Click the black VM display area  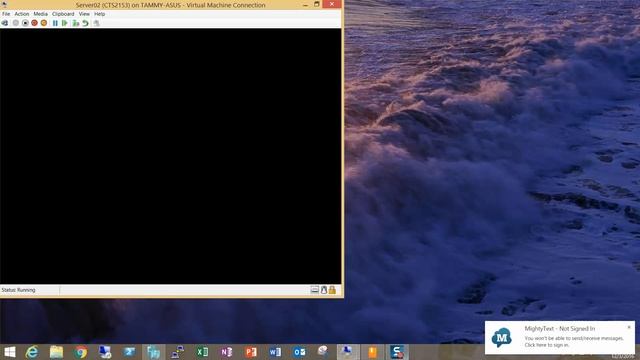[x=171, y=156]
